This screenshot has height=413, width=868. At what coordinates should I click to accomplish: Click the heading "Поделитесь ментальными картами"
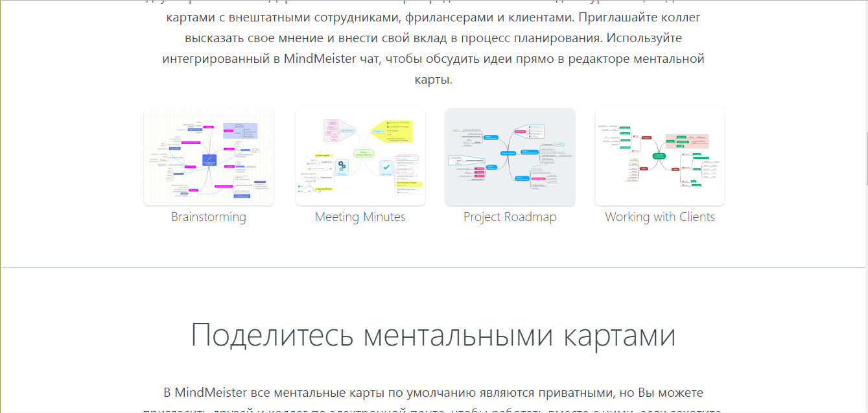[x=433, y=336]
